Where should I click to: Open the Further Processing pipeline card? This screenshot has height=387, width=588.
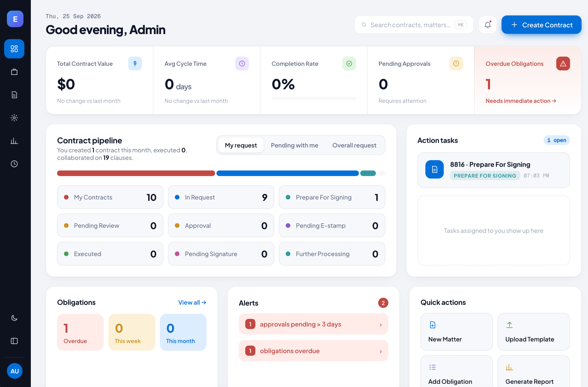(332, 254)
